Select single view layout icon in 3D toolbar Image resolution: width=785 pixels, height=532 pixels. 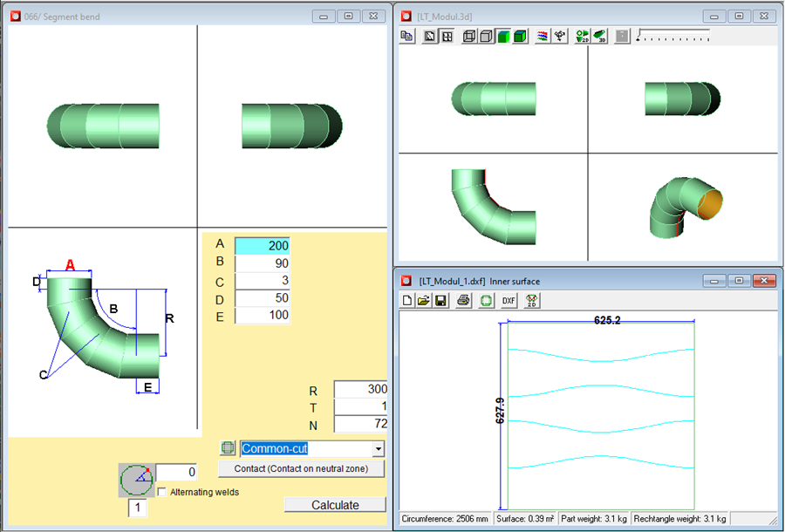coord(429,36)
